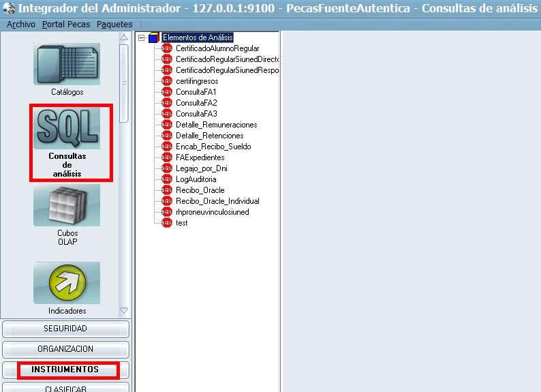The height and width of the screenshot is (392, 541).
Task: Expand the SEGURIDAD section button
Action: click(x=65, y=329)
